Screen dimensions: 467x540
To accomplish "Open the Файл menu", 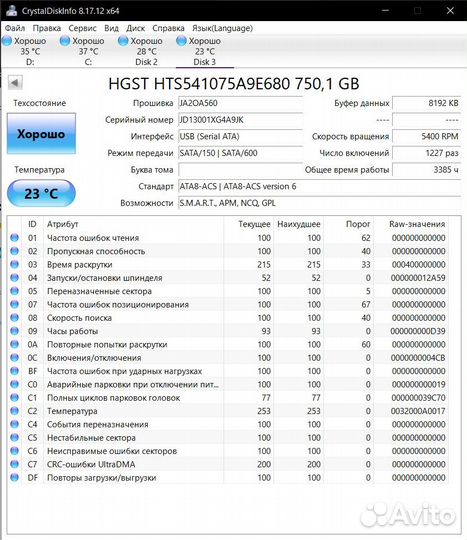I will click(x=15, y=28).
